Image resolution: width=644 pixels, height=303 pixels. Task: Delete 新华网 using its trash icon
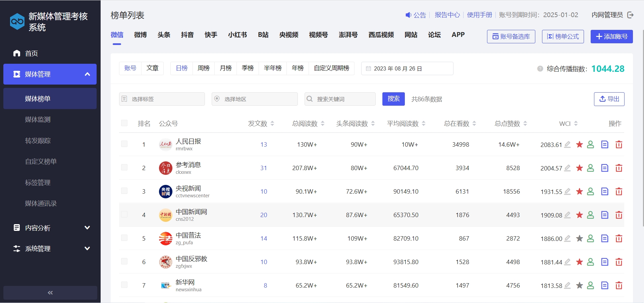coord(619,286)
